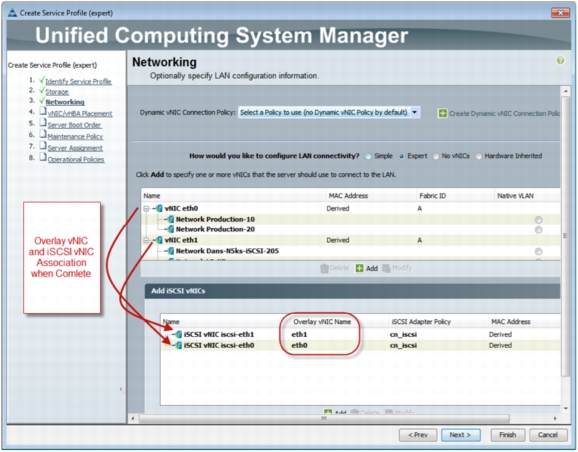Viewport: 578px width, 452px height.
Task: Click the UCS logo in title bar
Action: 12,13
